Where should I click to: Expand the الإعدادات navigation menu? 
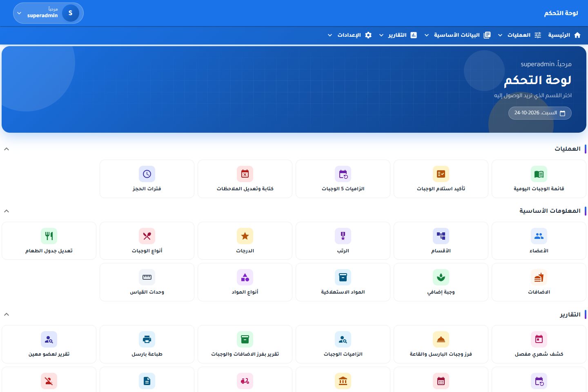[350, 35]
